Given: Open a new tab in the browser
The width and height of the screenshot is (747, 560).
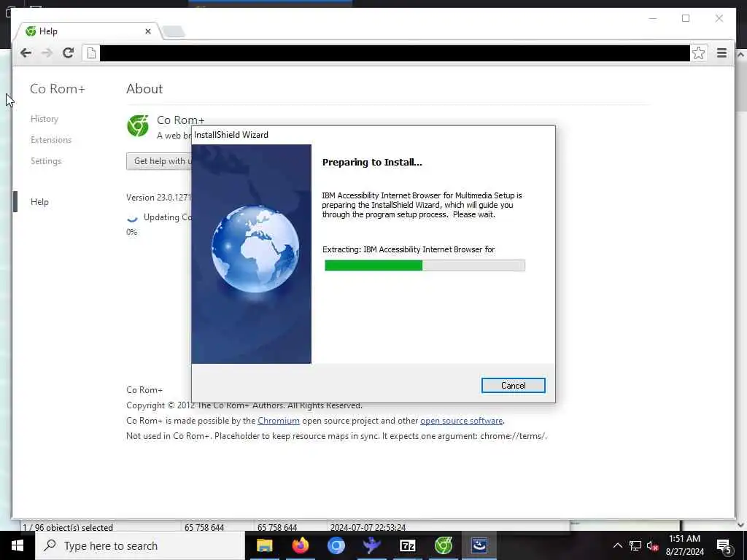Looking at the screenshot, I should pos(174,32).
